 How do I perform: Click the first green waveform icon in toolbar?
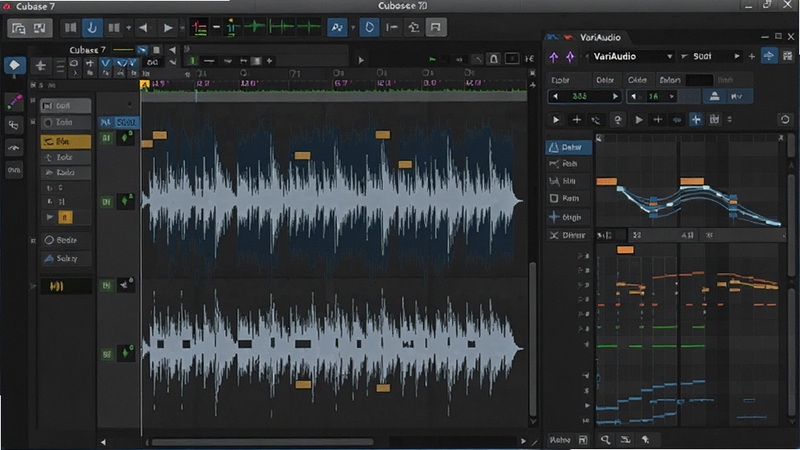pyautogui.click(x=255, y=28)
